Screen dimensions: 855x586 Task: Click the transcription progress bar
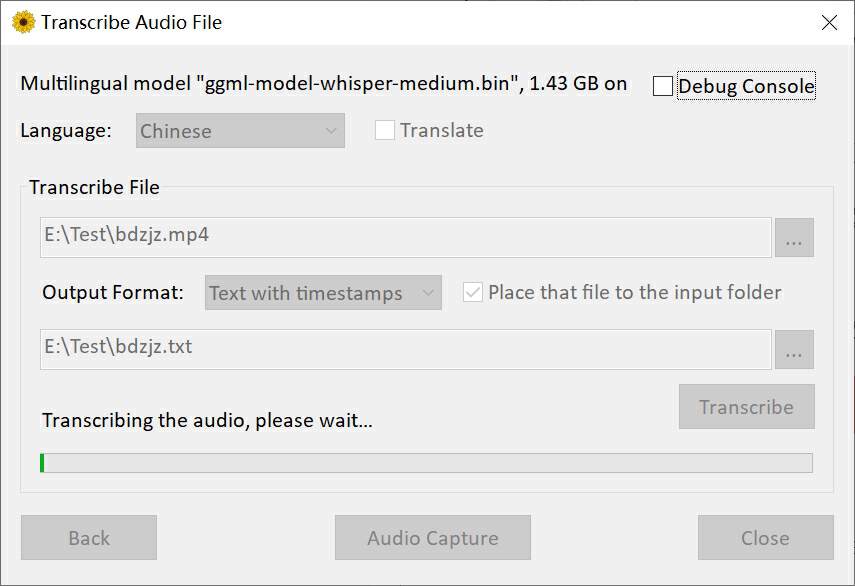point(426,463)
